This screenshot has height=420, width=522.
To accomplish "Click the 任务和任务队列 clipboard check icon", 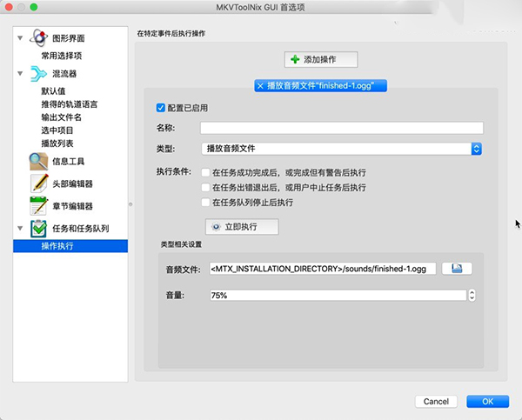I will pyautogui.click(x=38, y=229).
